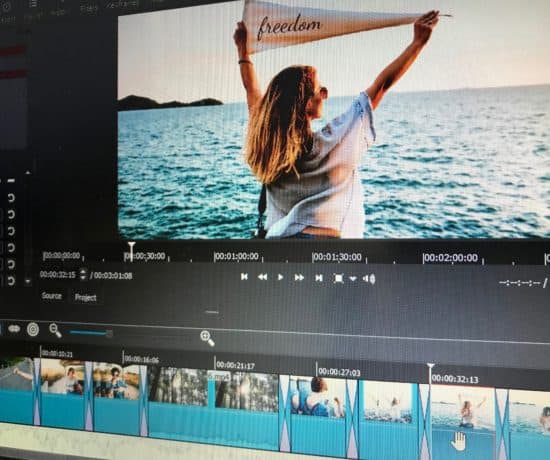This screenshot has height=460, width=550.
Task: Click scrubber mark 00:01:00:00
Action: (x=237, y=256)
